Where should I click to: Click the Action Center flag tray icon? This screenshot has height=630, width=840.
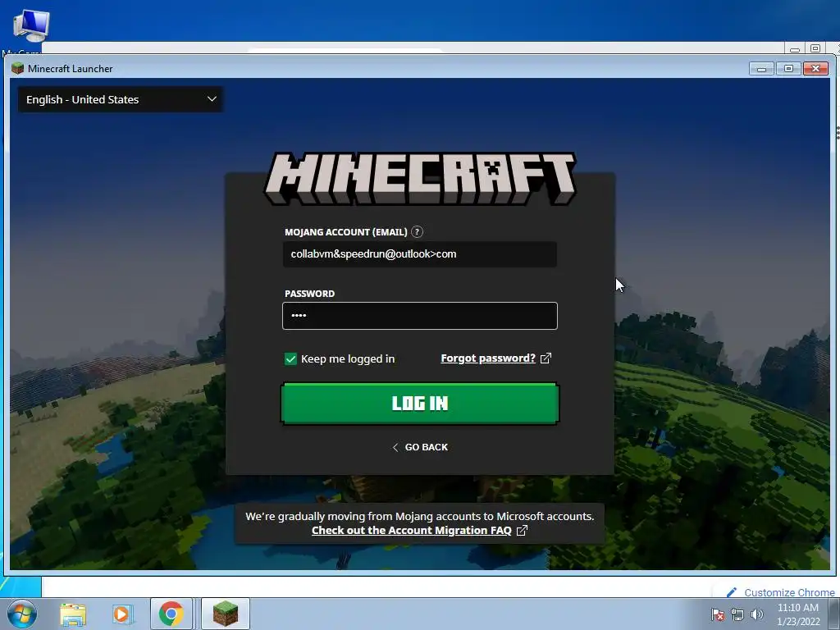click(x=717, y=614)
